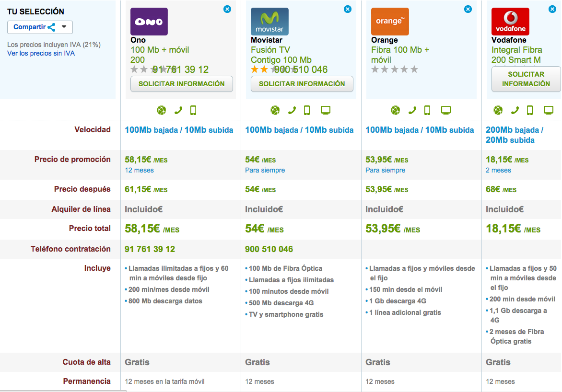The height and width of the screenshot is (392, 562).
Task: Click 'TV y smartphone gratis' in Movistar
Action: coord(286,314)
